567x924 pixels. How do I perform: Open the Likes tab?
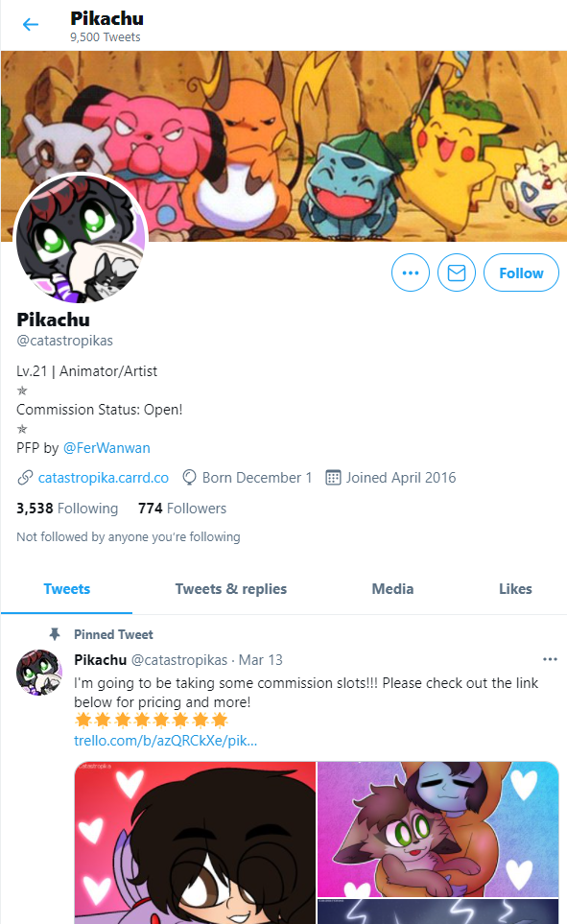[x=515, y=589]
